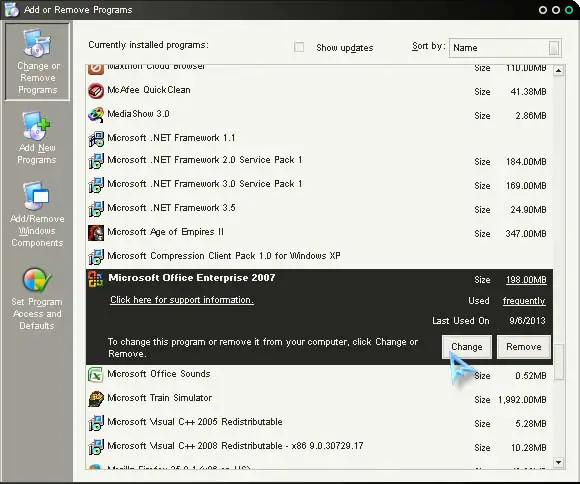Screen dimensions: 580x484
Task: Click the 169.00MB size value
Action: coord(526,186)
